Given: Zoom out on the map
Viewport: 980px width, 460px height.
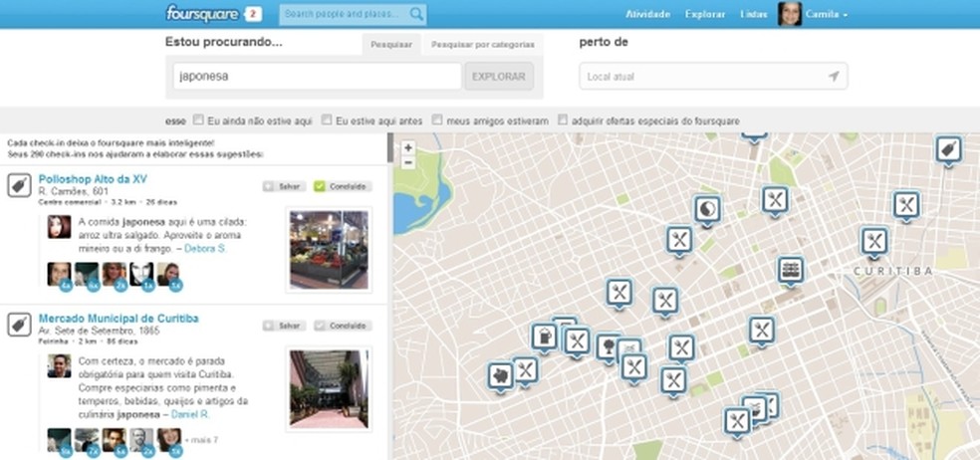Looking at the screenshot, I should [407, 162].
